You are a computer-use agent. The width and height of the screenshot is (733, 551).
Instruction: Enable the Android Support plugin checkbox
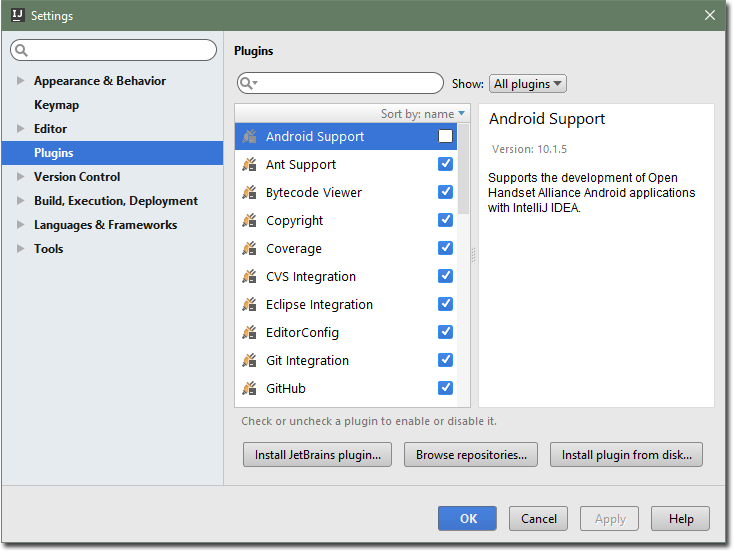[x=446, y=136]
